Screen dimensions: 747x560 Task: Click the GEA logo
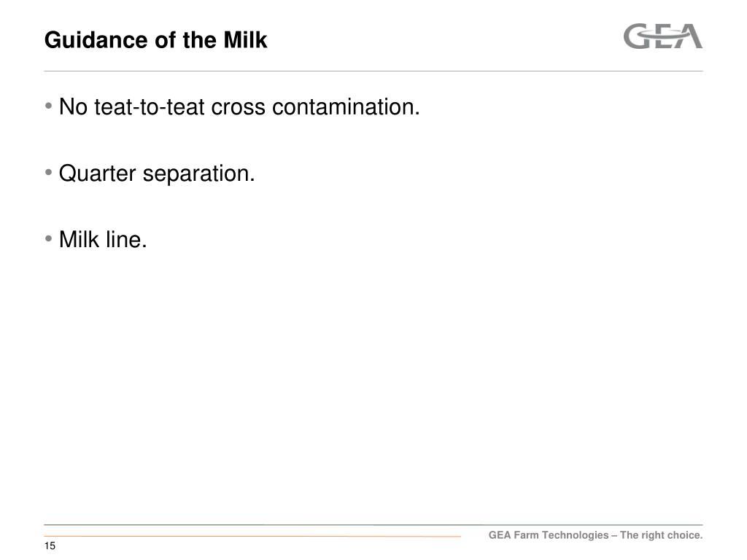tap(662, 36)
